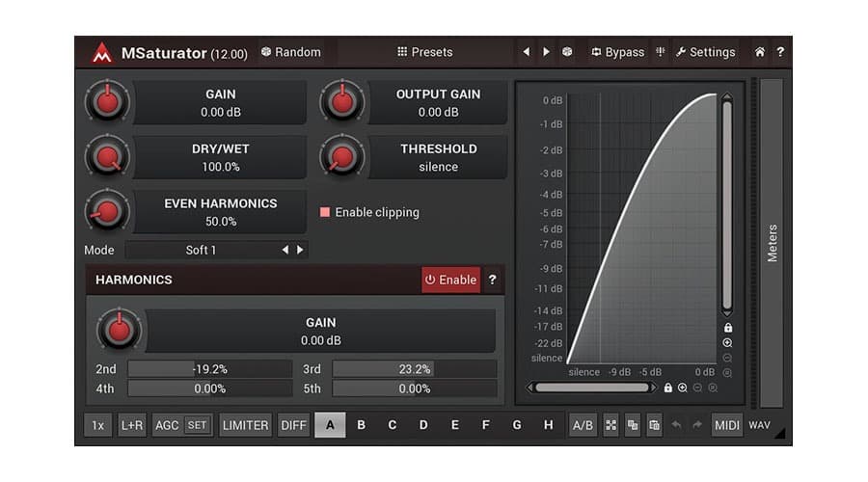Click the horizontal axis lock icon below graph
The height and width of the screenshot is (482, 868).
pos(668,388)
